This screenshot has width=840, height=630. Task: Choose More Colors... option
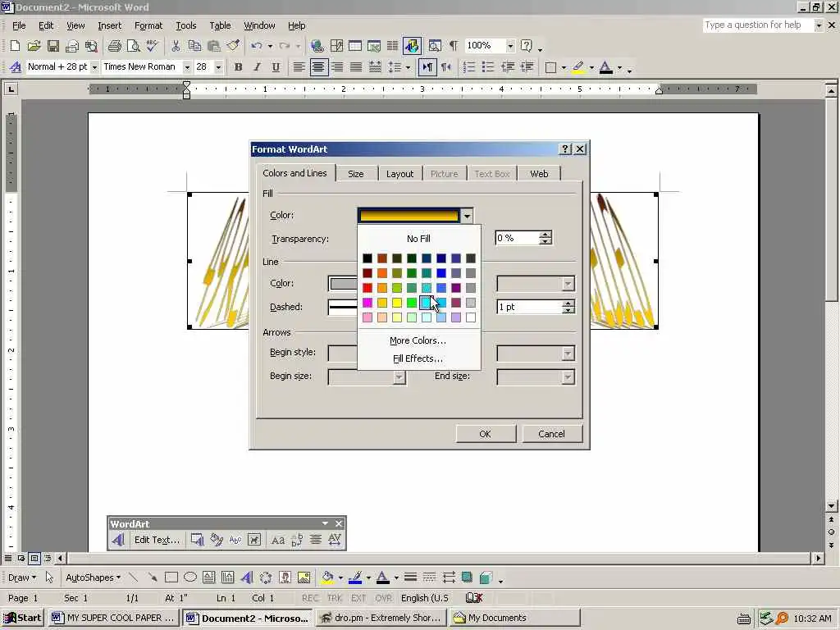click(x=418, y=340)
